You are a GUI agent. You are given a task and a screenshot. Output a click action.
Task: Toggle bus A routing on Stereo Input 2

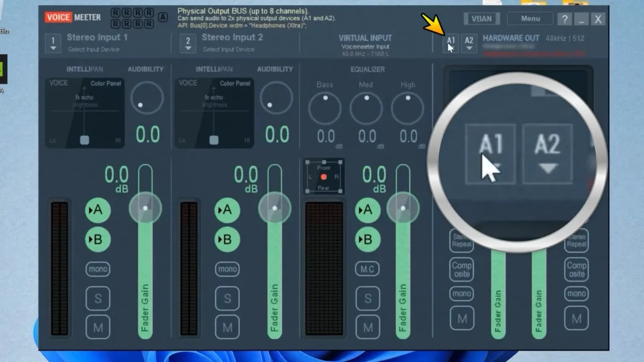pos(227,210)
